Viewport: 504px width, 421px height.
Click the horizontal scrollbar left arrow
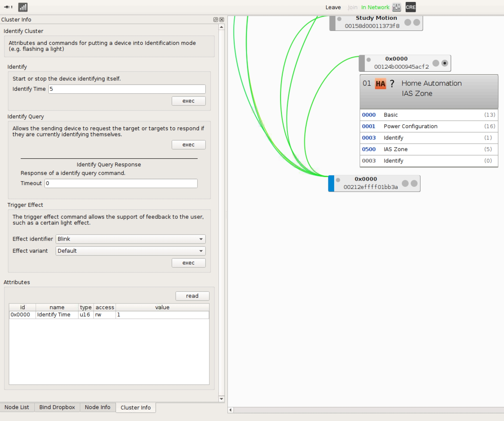click(x=230, y=410)
